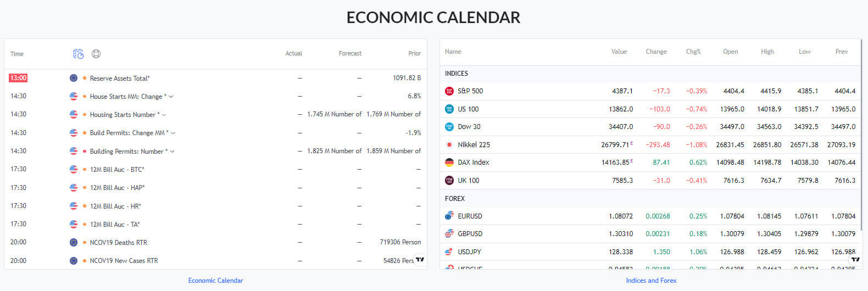Click TradingView logo in Economic Calendar widget
Viewport: 868px width, 291px height.
point(420,259)
